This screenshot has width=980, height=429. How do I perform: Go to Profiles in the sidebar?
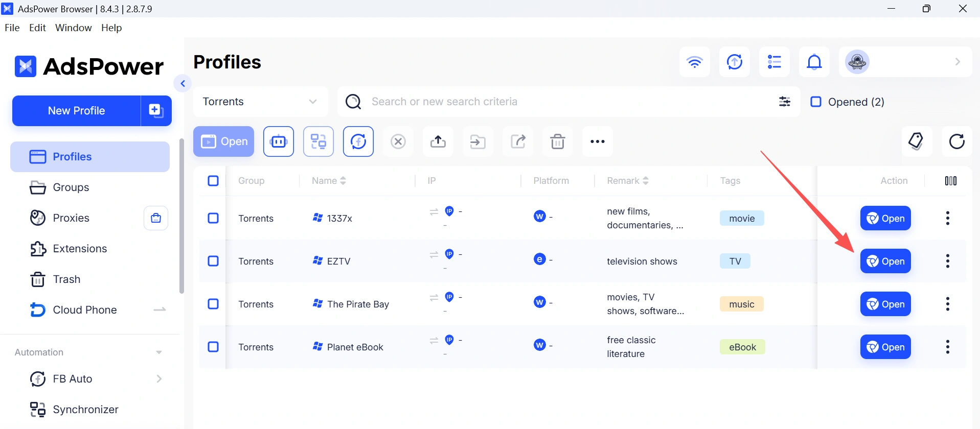(x=90, y=157)
